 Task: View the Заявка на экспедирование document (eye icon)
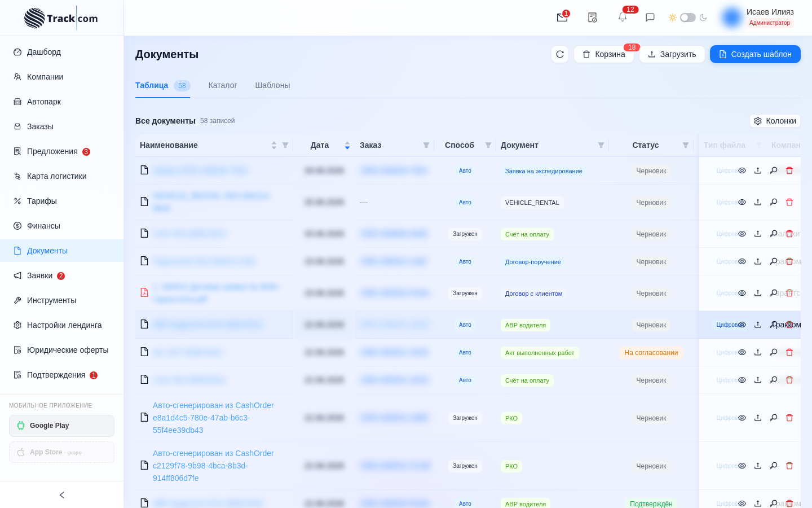click(742, 170)
